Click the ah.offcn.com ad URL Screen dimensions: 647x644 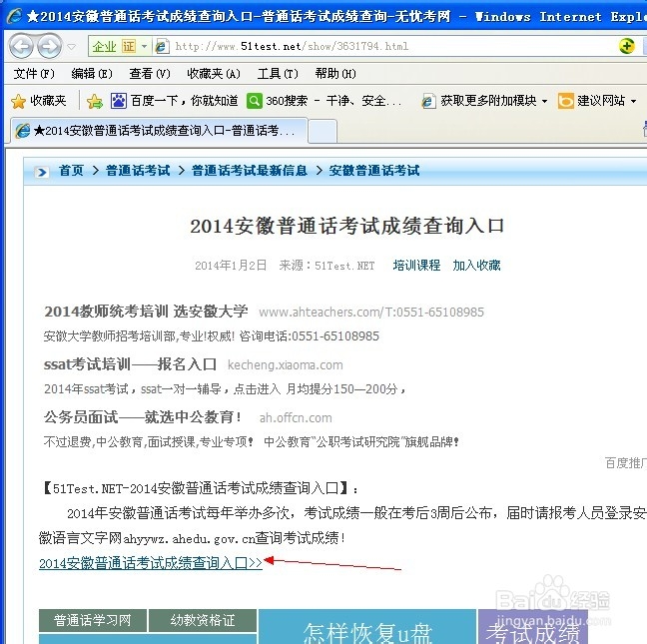point(296,418)
